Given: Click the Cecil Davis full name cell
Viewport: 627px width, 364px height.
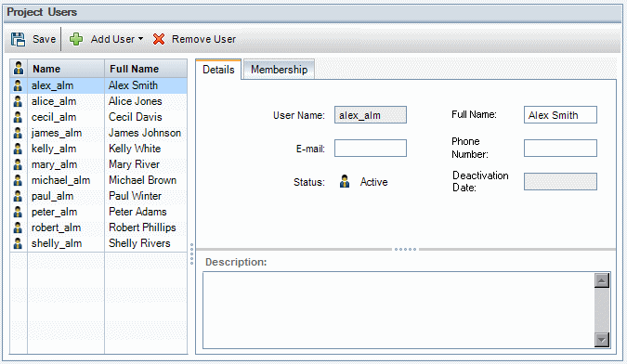Looking at the screenshot, I should pyautogui.click(x=146, y=117).
